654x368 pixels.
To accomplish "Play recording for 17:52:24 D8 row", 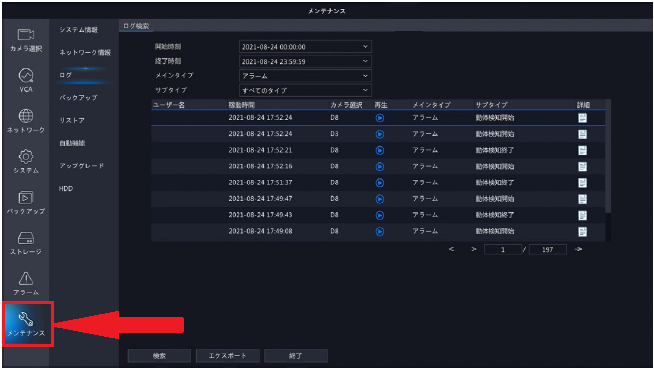I will click(x=380, y=118).
